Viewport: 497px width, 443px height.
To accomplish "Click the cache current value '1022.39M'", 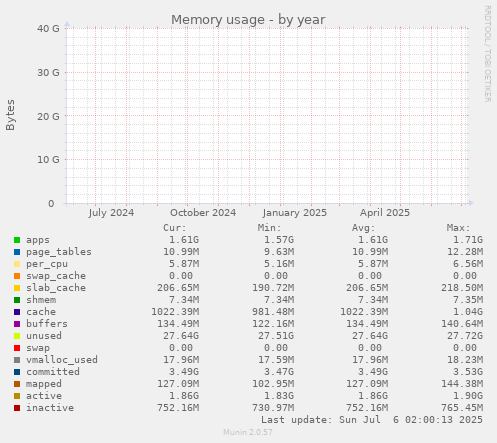I will [175, 312].
